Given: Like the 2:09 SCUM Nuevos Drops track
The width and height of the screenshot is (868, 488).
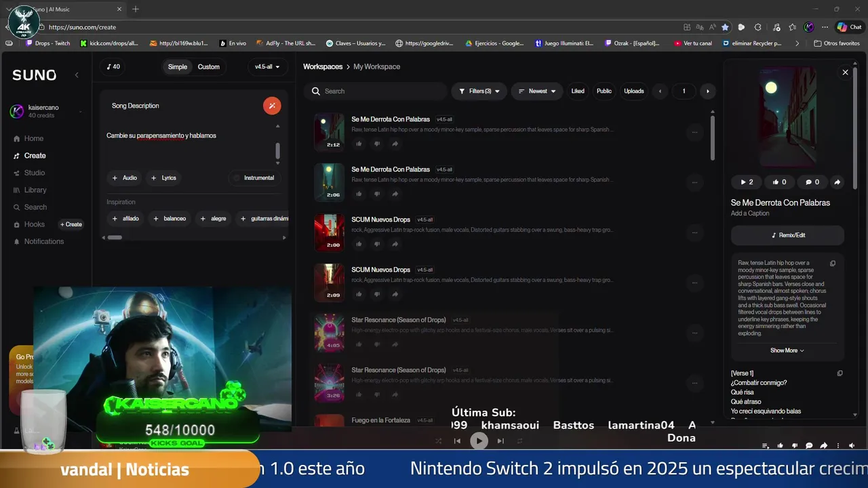Looking at the screenshot, I should [x=359, y=294].
